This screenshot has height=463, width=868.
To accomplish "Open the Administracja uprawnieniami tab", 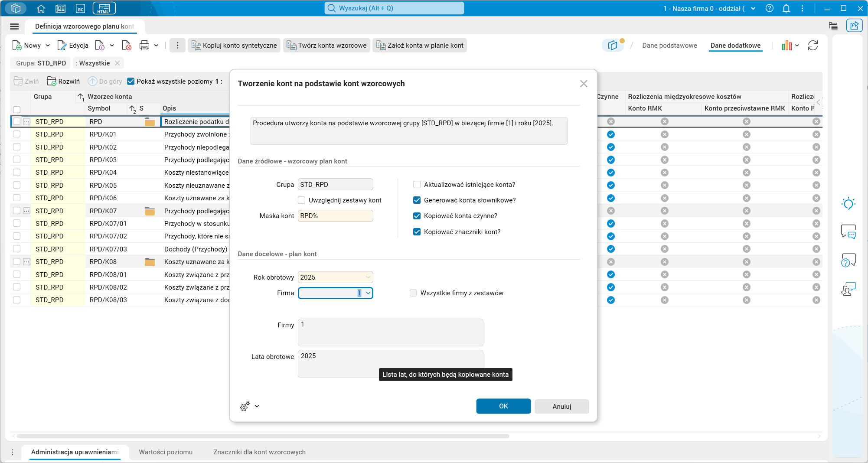I will click(75, 452).
